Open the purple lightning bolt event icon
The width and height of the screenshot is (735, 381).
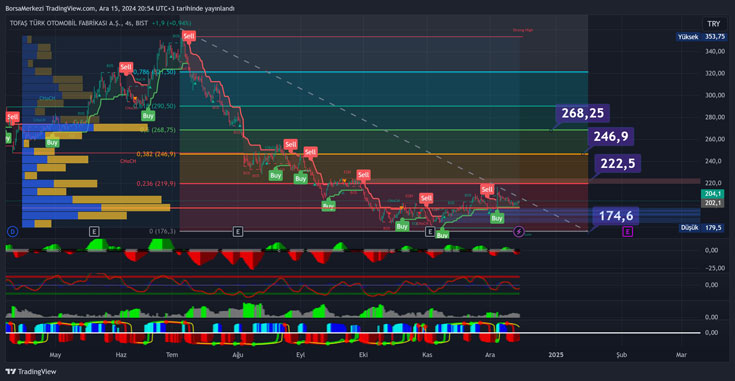click(518, 232)
